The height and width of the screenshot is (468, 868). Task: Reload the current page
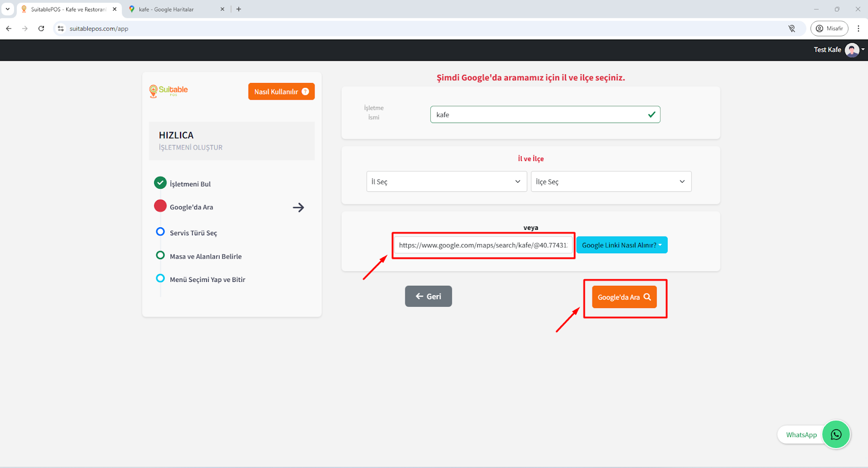click(x=41, y=28)
